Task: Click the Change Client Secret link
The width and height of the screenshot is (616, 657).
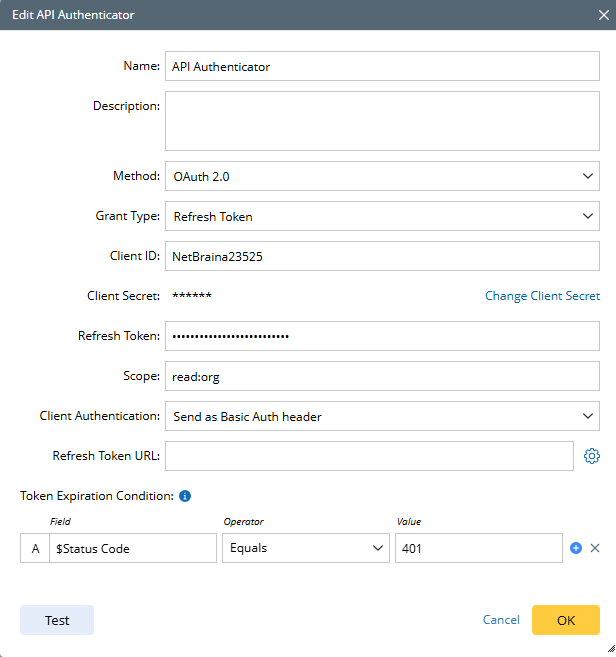Action: pos(542,296)
